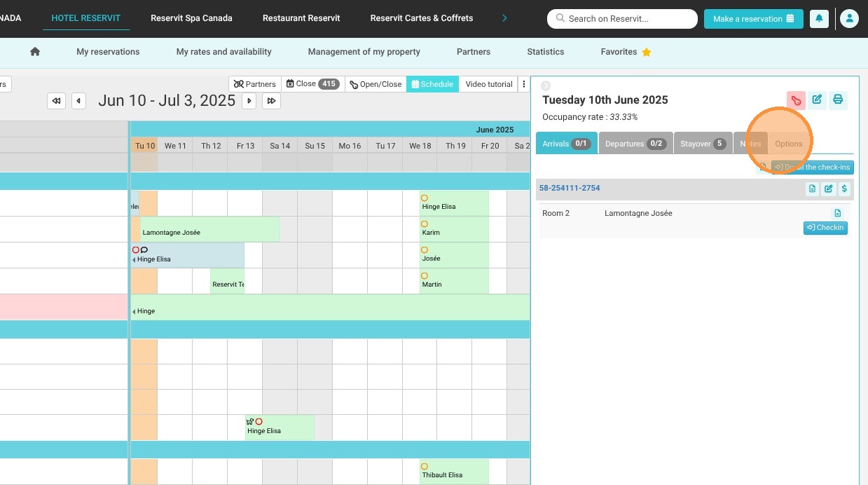The height and width of the screenshot is (485, 868).
Task: Select the Schedule view button
Action: pos(432,84)
